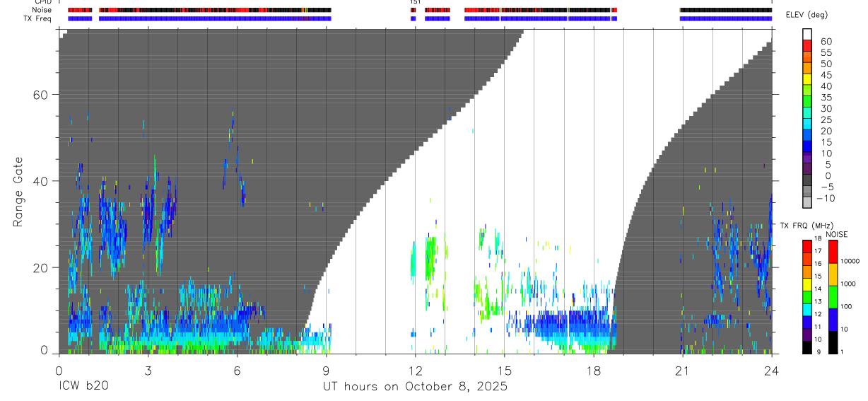Click the '35' label on ELEV bar
The height and width of the screenshot is (401, 868).
(826, 98)
